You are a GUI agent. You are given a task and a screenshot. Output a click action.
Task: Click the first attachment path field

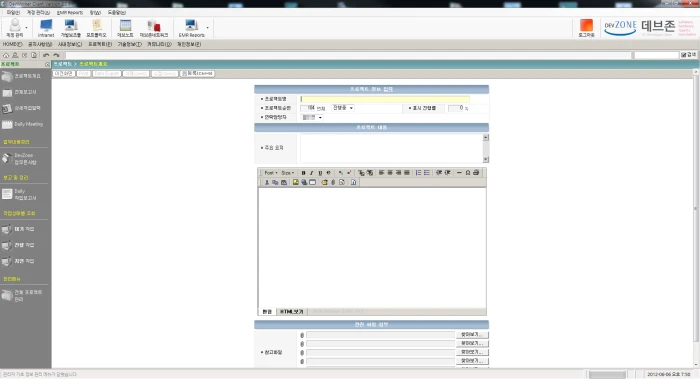coord(380,335)
